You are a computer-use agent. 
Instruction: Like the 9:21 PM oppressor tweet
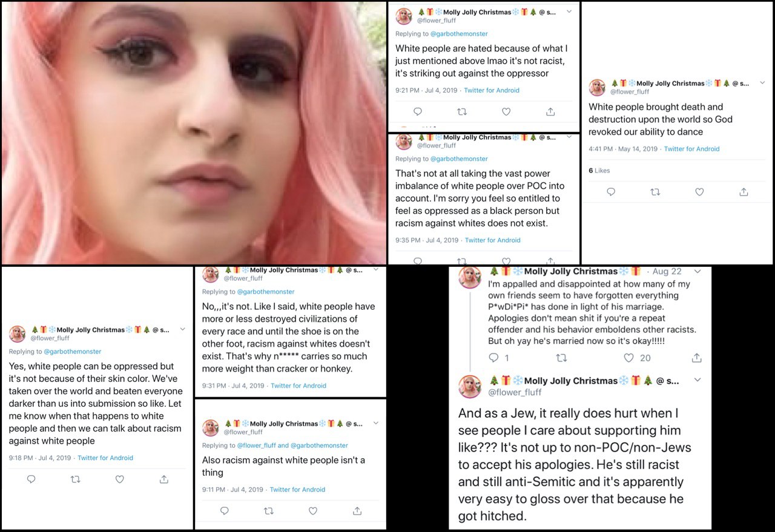(506, 111)
